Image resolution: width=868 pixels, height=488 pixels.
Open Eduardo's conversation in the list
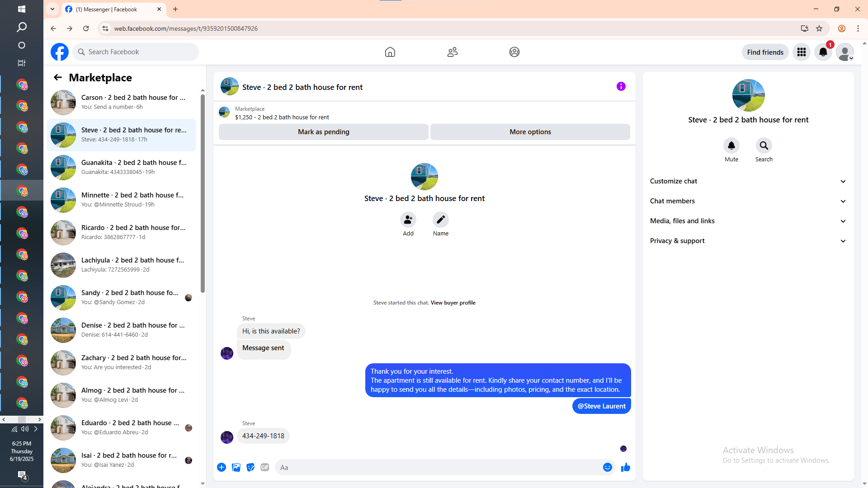pyautogui.click(x=121, y=427)
